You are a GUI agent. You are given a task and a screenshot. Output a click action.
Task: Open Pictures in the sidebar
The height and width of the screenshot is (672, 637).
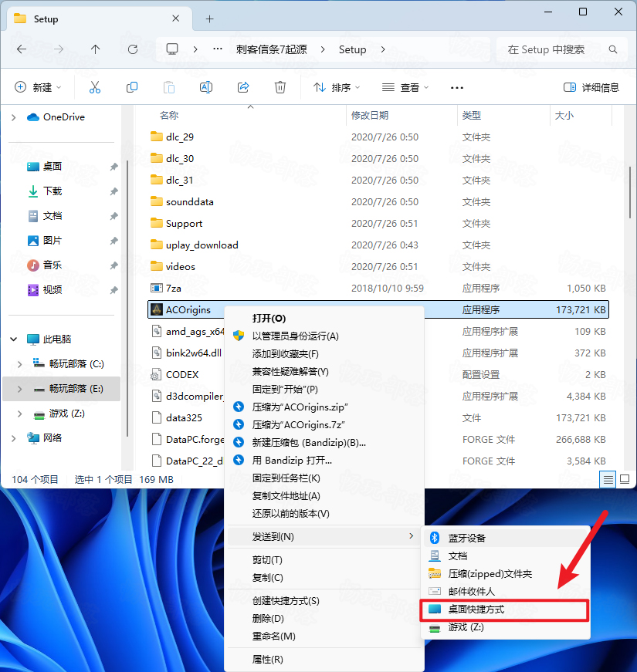(x=53, y=241)
